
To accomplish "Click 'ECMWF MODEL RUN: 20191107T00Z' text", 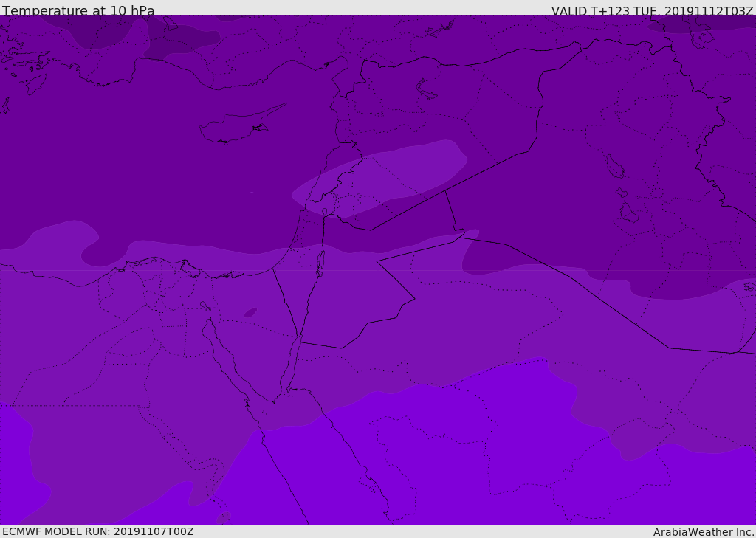I will pyautogui.click(x=98, y=531).
